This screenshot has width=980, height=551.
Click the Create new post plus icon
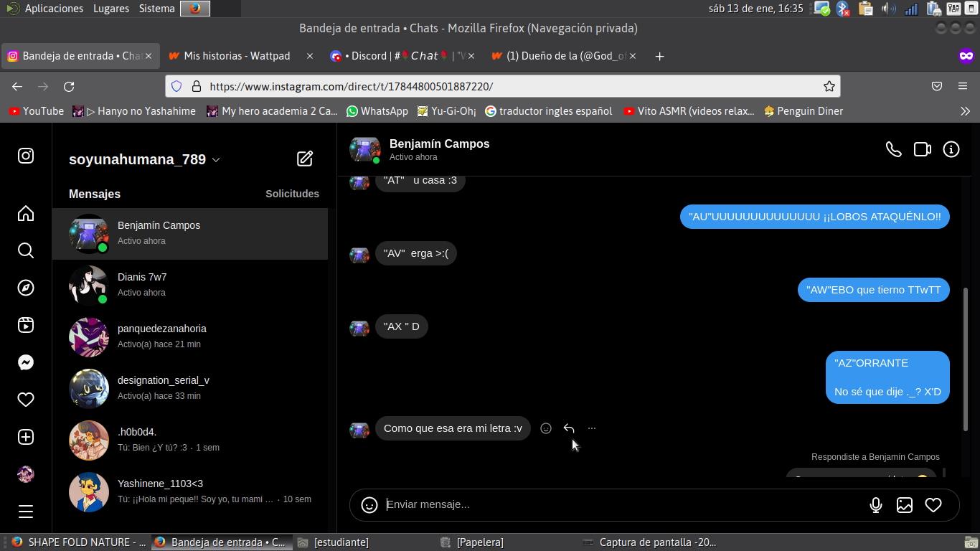pos(26,437)
